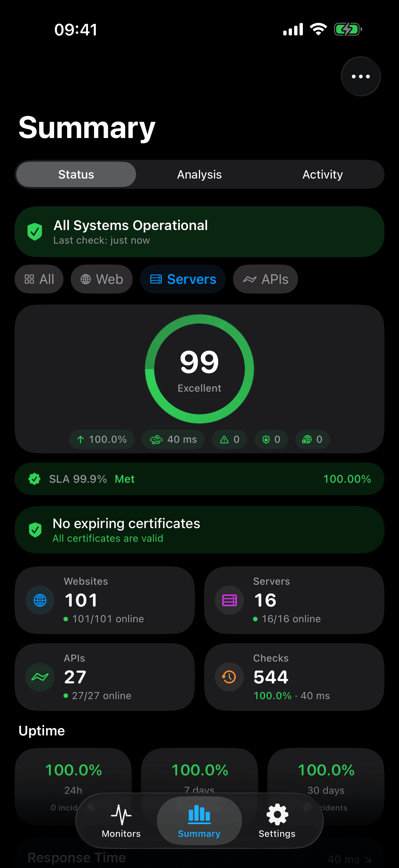Open the APIs 27 card
The width and height of the screenshot is (399, 868).
click(x=105, y=677)
